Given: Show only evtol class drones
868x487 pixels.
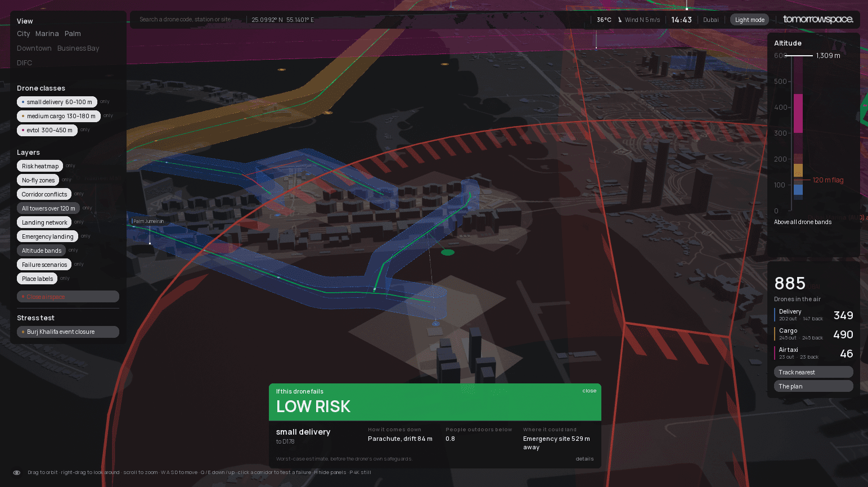Looking at the screenshot, I should pos(85,129).
